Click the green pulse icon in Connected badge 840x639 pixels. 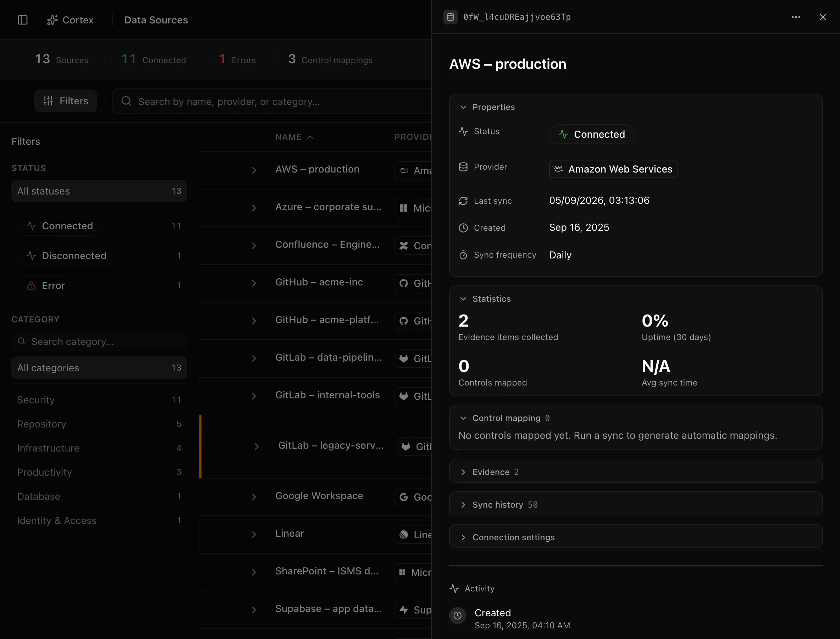click(563, 134)
